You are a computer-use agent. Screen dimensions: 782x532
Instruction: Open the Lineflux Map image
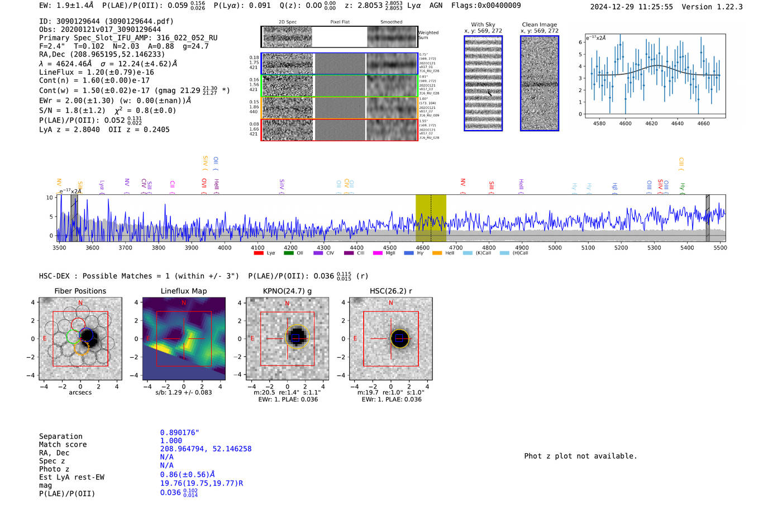[x=184, y=338]
